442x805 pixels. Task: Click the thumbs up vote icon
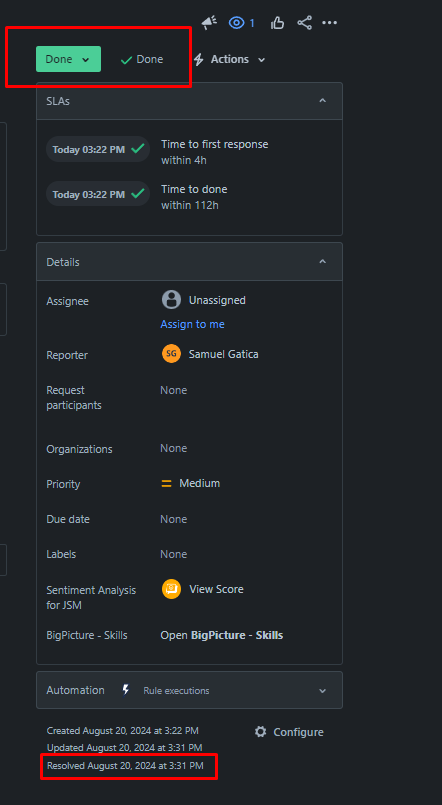(277, 23)
